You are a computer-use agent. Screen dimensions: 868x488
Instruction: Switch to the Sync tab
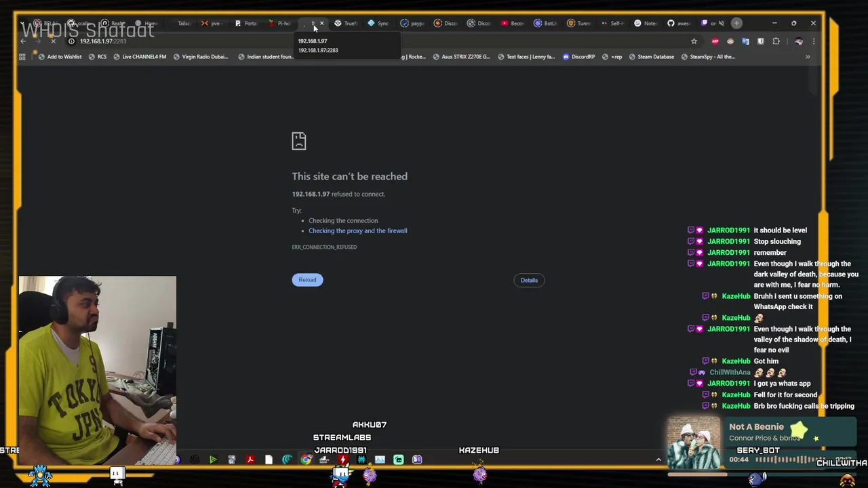(378, 23)
